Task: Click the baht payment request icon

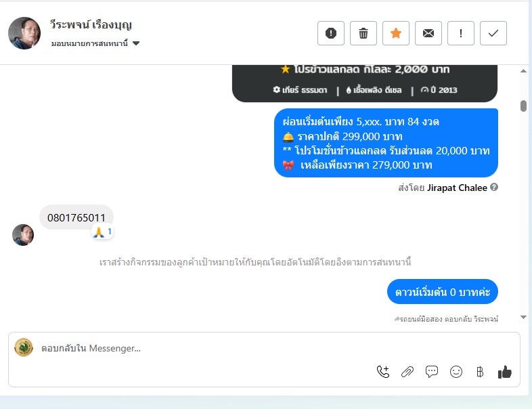Action: (480, 372)
